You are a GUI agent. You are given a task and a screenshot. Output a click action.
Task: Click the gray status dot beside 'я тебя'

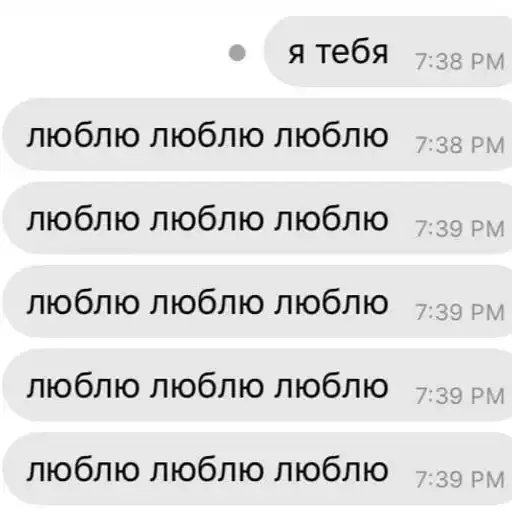237,53
